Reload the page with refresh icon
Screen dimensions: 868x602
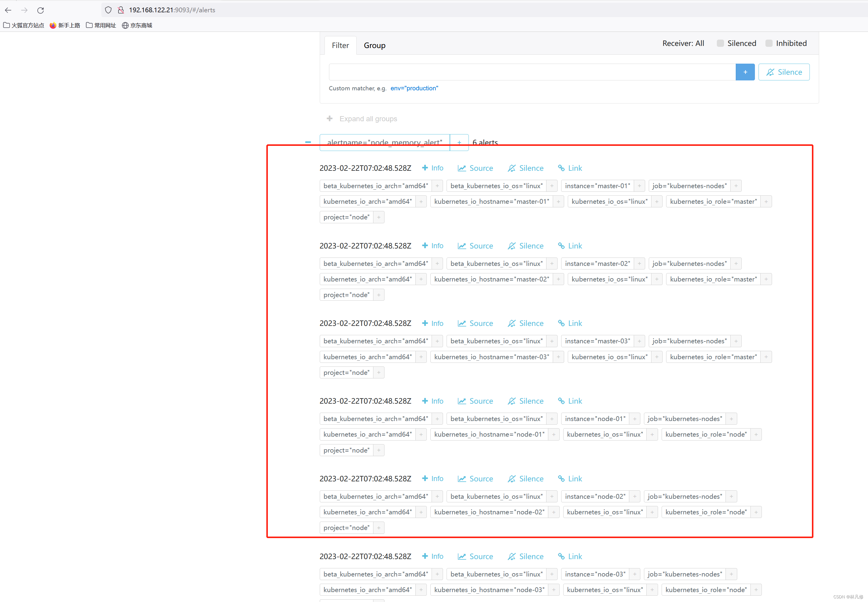point(41,10)
